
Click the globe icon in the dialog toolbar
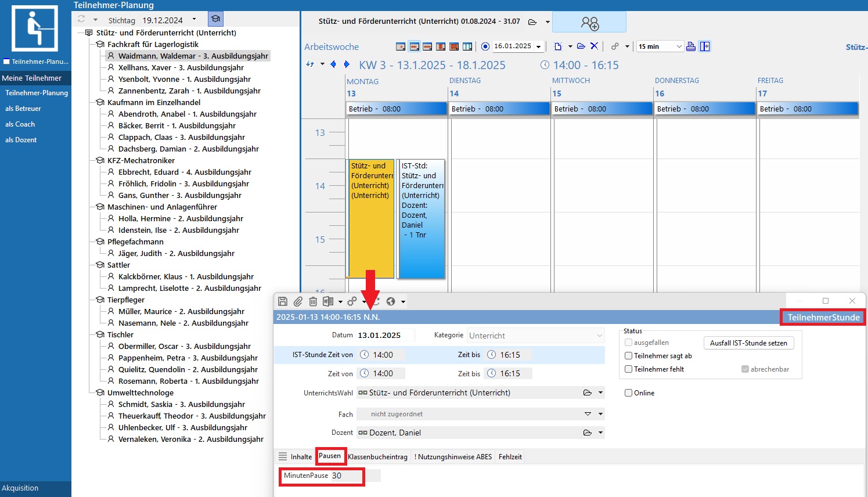pos(391,301)
